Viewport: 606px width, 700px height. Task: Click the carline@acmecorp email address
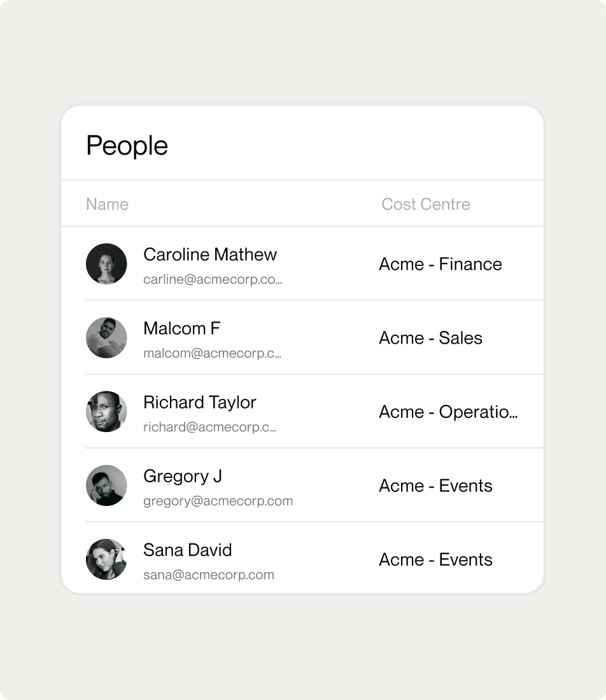pyautogui.click(x=213, y=279)
